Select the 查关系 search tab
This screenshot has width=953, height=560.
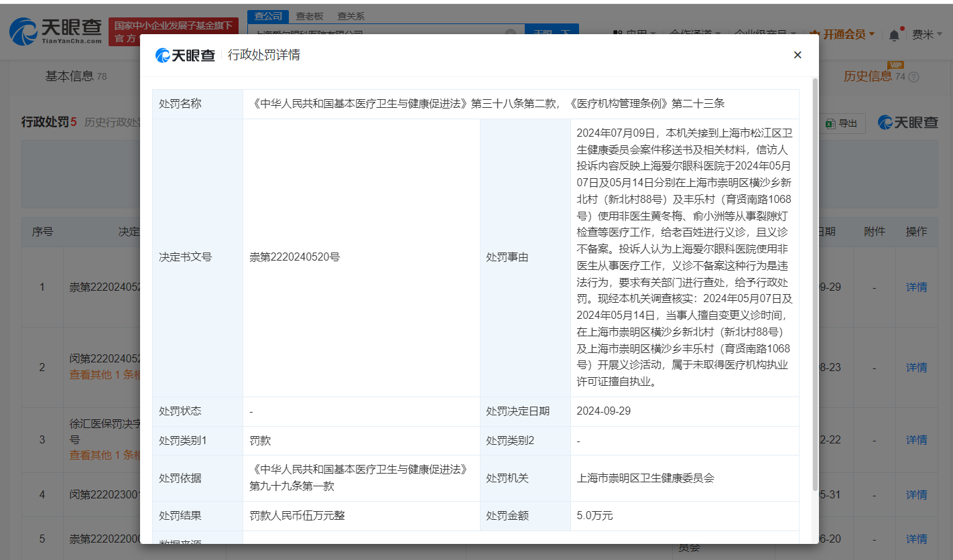351,16
